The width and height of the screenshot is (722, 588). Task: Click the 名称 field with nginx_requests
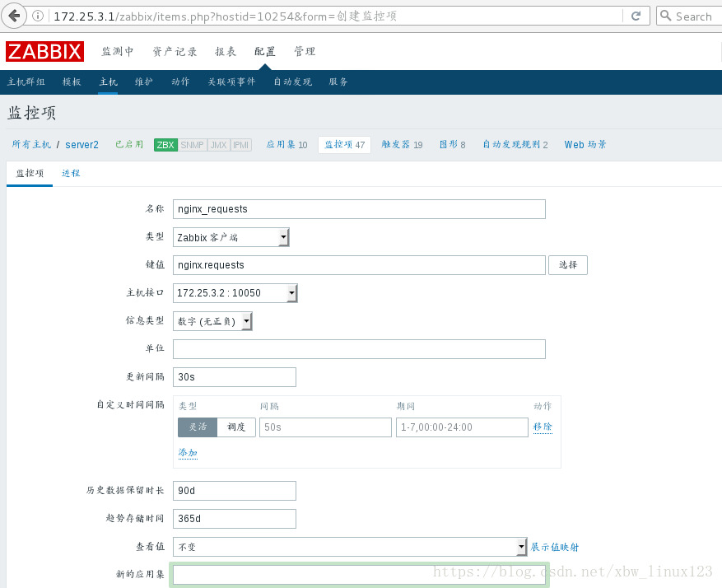(359, 209)
